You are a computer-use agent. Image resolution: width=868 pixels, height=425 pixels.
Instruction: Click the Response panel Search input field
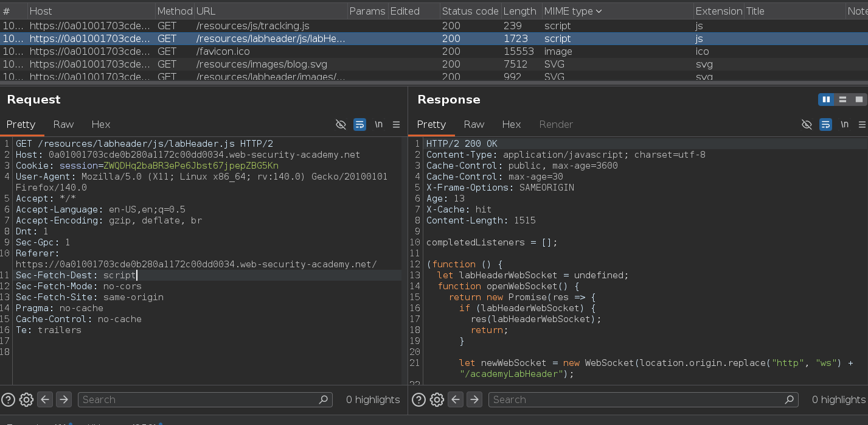coord(644,399)
